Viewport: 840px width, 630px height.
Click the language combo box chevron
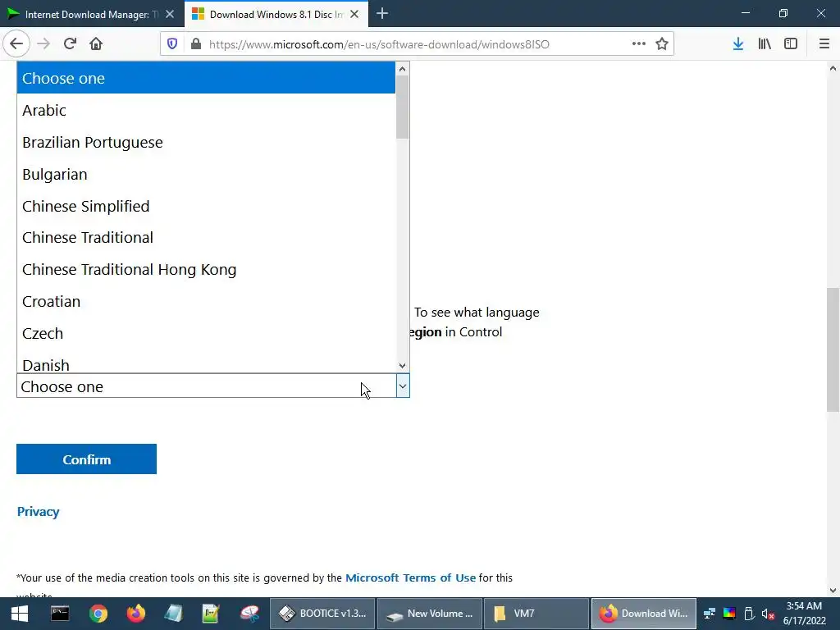point(403,386)
